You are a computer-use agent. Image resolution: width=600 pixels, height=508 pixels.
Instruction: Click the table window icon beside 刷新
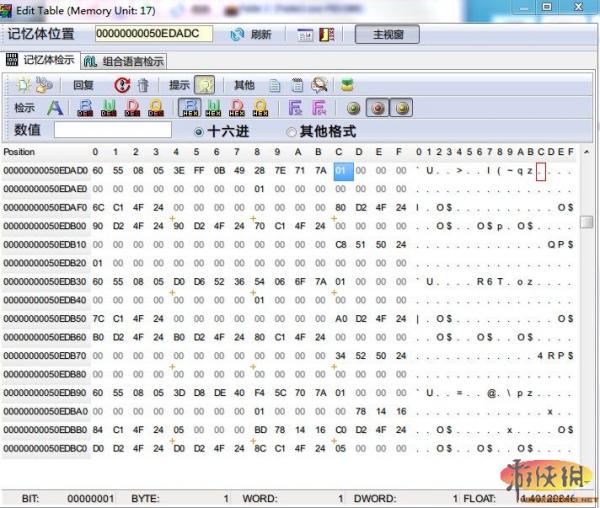(x=305, y=35)
